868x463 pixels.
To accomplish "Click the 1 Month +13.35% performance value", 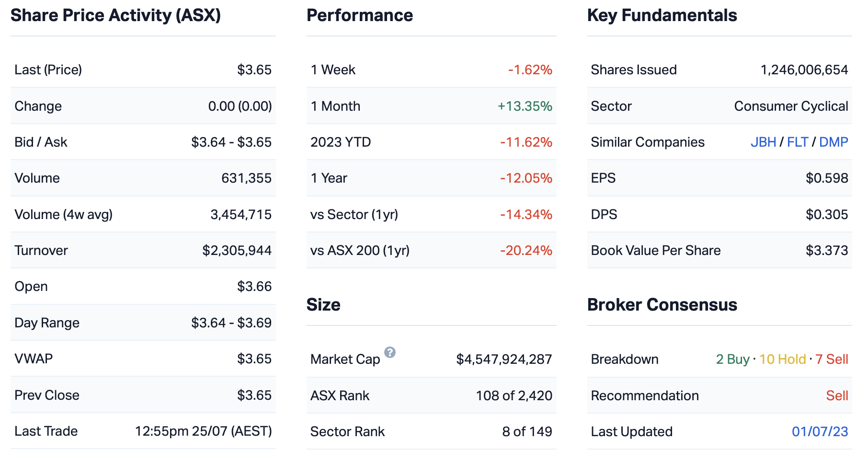I will pyautogui.click(x=525, y=106).
